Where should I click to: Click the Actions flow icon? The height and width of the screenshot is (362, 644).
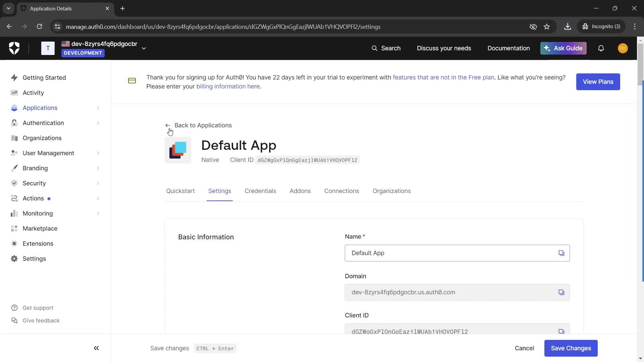click(x=14, y=198)
